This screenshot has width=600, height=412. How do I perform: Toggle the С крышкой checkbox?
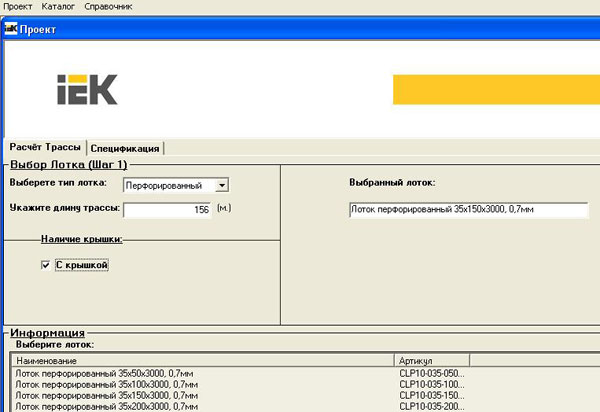(44, 265)
